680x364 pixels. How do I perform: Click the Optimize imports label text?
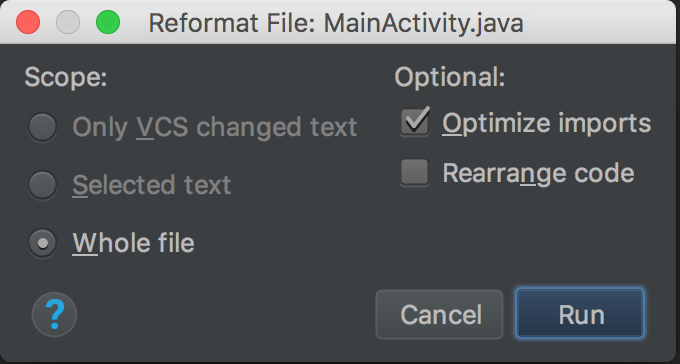(546, 124)
